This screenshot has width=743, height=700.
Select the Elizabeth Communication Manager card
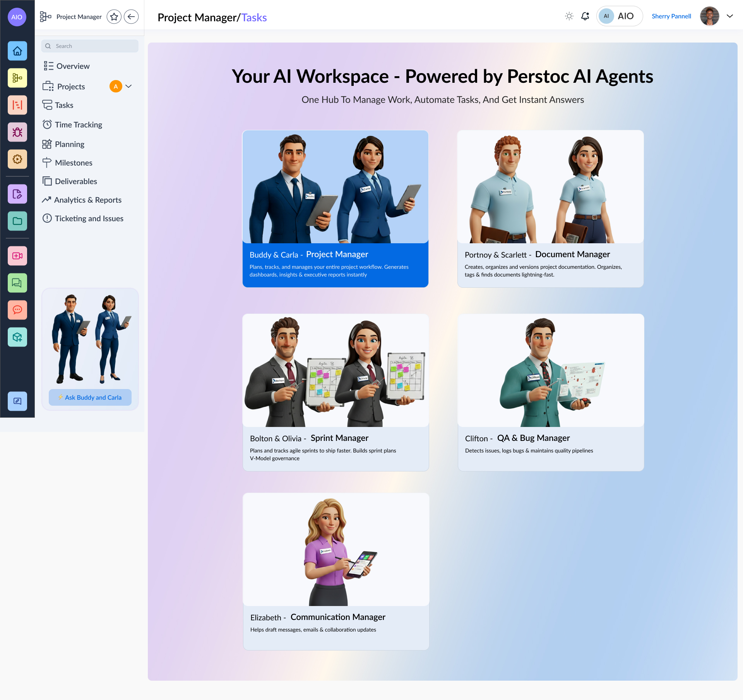pos(336,571)
